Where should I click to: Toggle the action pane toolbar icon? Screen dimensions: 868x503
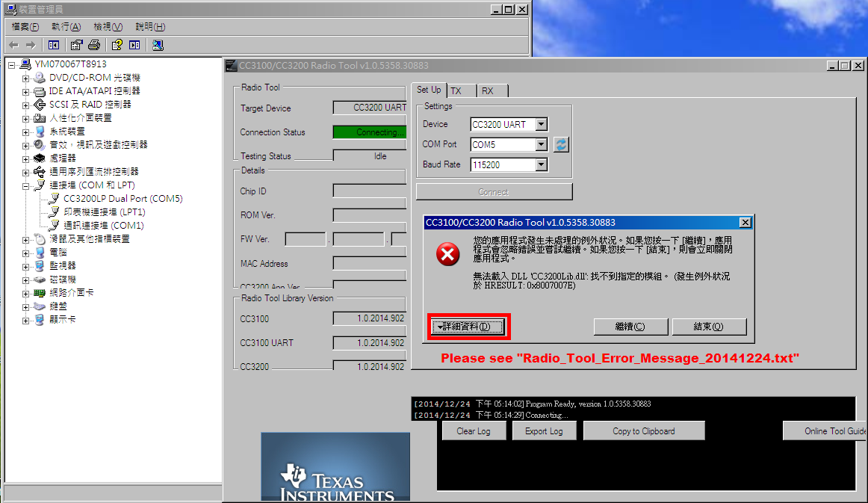coord(134,45)
